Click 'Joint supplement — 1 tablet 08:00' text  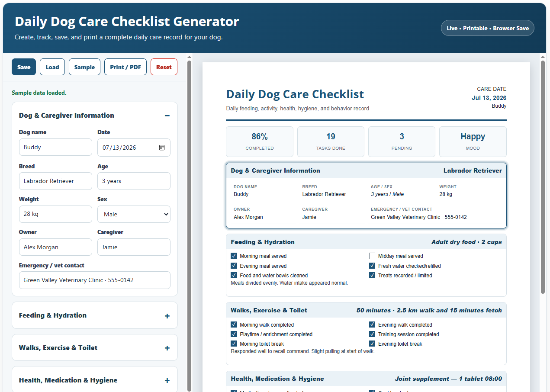[x=448, y=379]
